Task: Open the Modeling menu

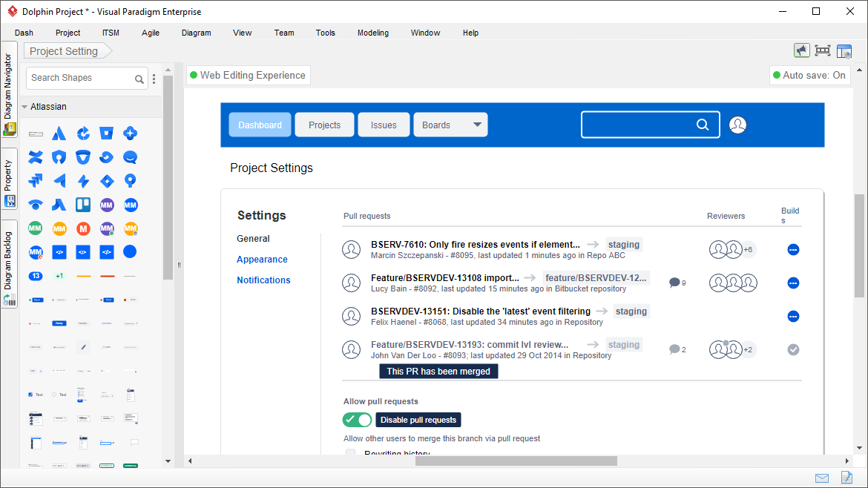Action: [x=373, y=33]
